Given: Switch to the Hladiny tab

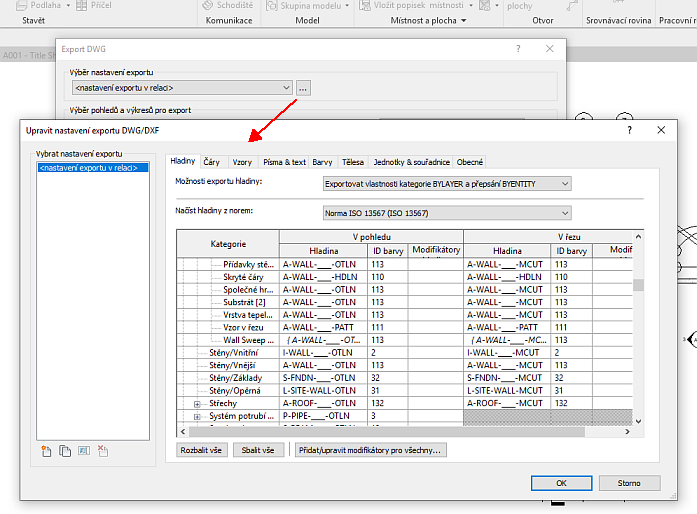Looking at the screenshot, I should [x=183, y=161].
